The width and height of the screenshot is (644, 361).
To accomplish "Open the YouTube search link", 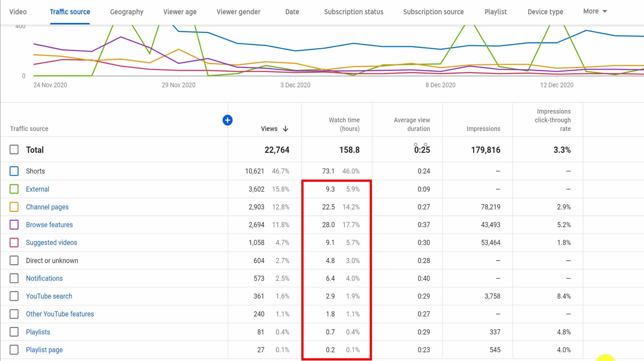I will [49, 296].
